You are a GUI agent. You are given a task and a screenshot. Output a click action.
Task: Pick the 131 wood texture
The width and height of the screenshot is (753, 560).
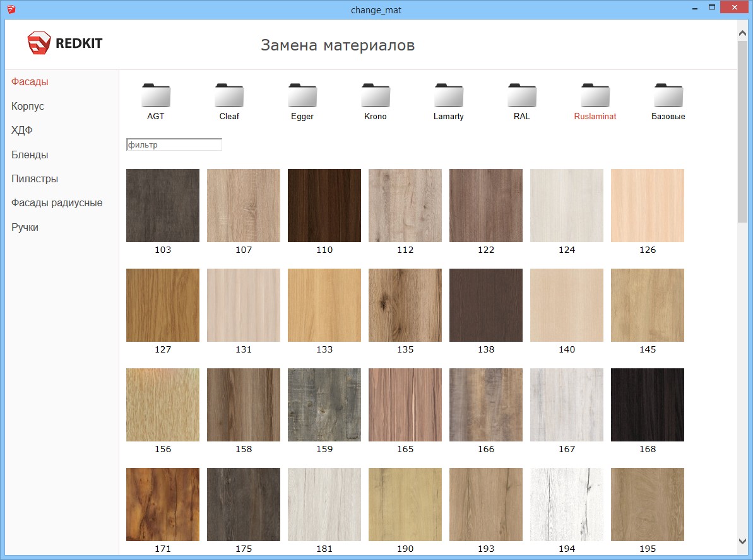coord(244,305)
